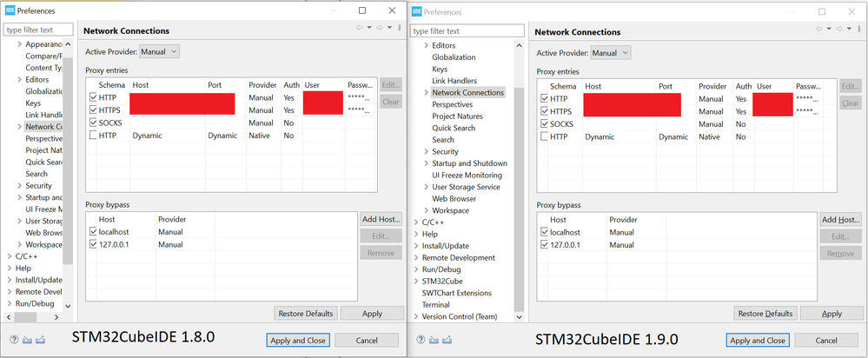Click the tree horizontal scrollbar in the 1.8.0 window
This screenshot has height=358, width=868.
(x=25, y=318)
